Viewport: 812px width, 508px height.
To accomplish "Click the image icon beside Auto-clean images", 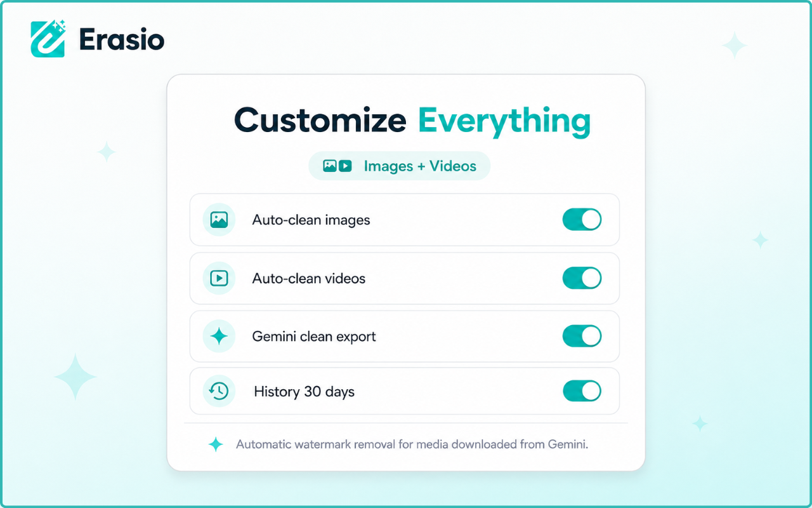I will click(219, 220).
